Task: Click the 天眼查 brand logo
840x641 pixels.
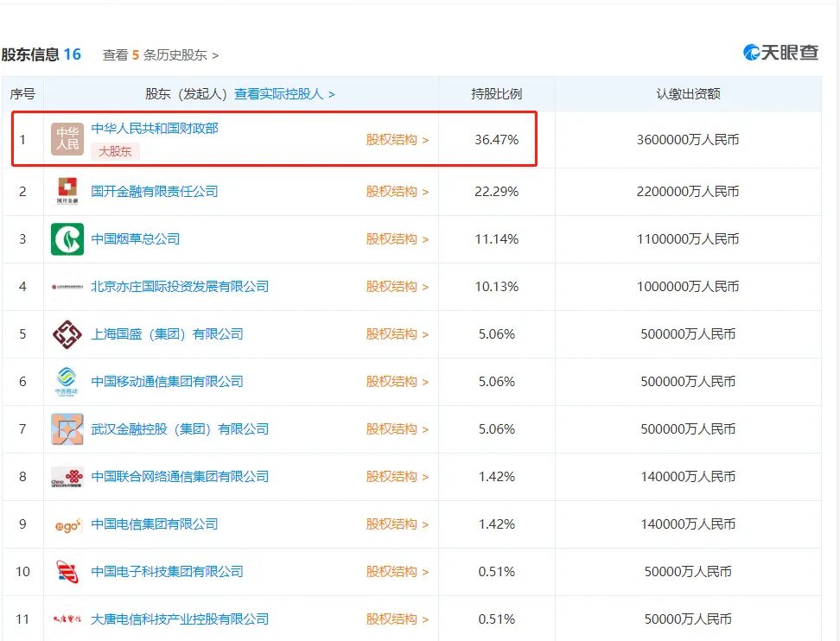Action: [781, 53]
